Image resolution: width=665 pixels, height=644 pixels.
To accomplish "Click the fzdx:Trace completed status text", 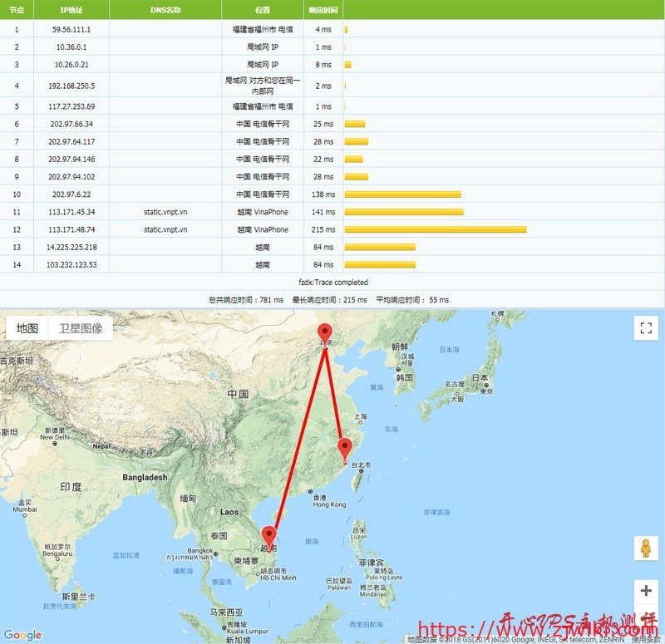I will pos(332,282).
